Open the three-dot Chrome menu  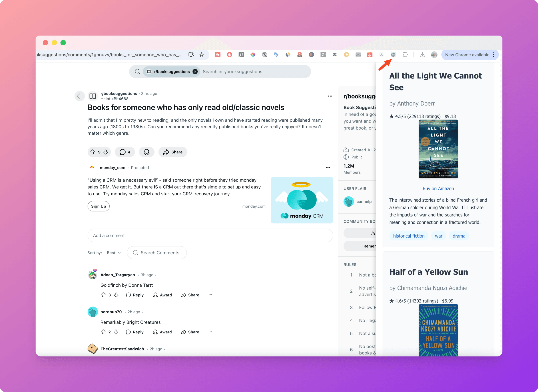494,55
